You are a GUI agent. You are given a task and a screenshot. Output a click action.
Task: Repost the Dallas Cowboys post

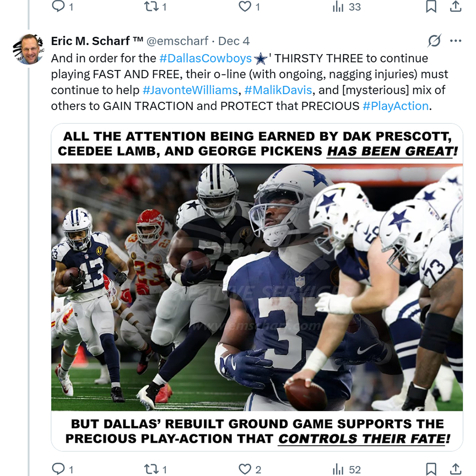coord(151,469)
